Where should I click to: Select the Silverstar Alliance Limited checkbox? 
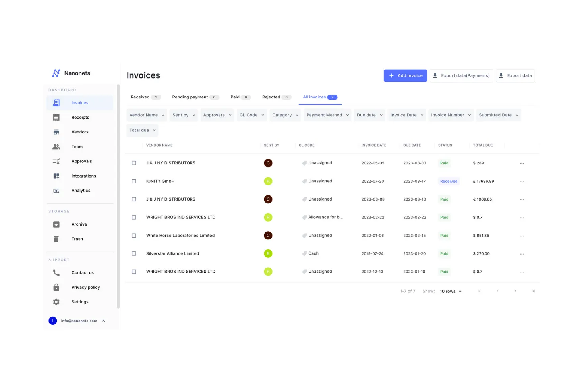[134, 254]
